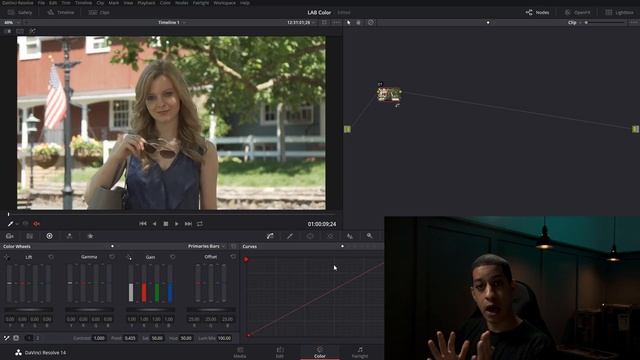Open the Color Match palette

click(30, 236)
